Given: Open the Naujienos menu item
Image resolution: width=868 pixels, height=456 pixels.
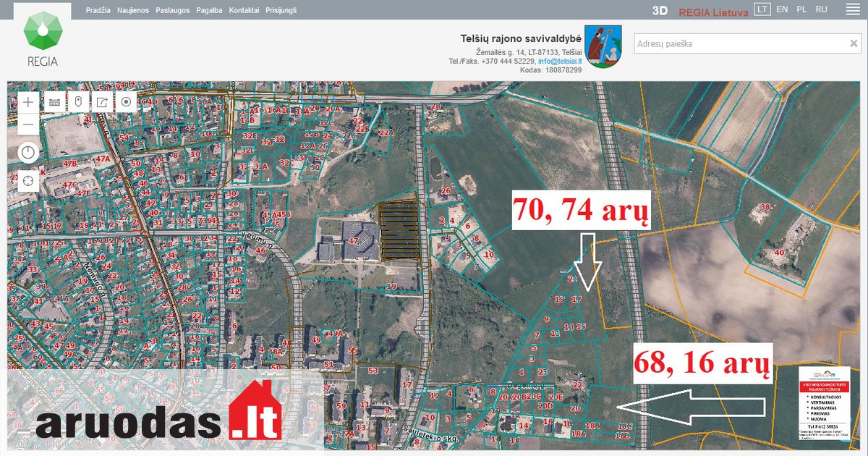Looking at the screenshot, I should click(133, 10).
